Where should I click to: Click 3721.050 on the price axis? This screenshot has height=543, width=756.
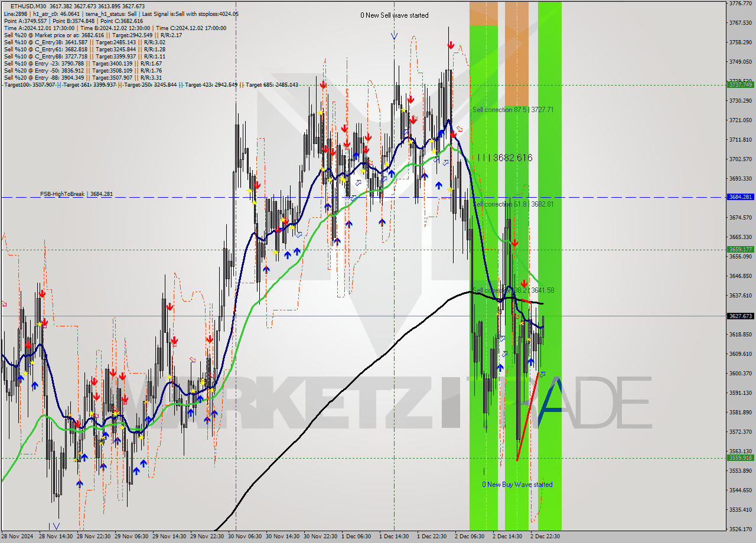pos(741,120)
